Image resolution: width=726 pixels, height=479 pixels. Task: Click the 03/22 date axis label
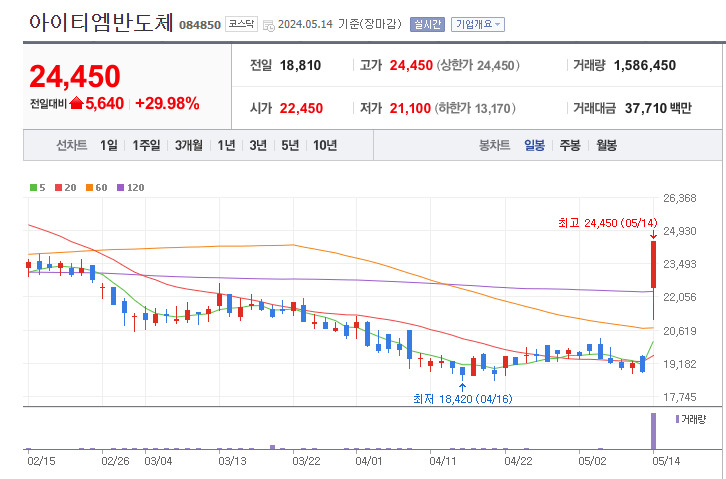point(306,461)
